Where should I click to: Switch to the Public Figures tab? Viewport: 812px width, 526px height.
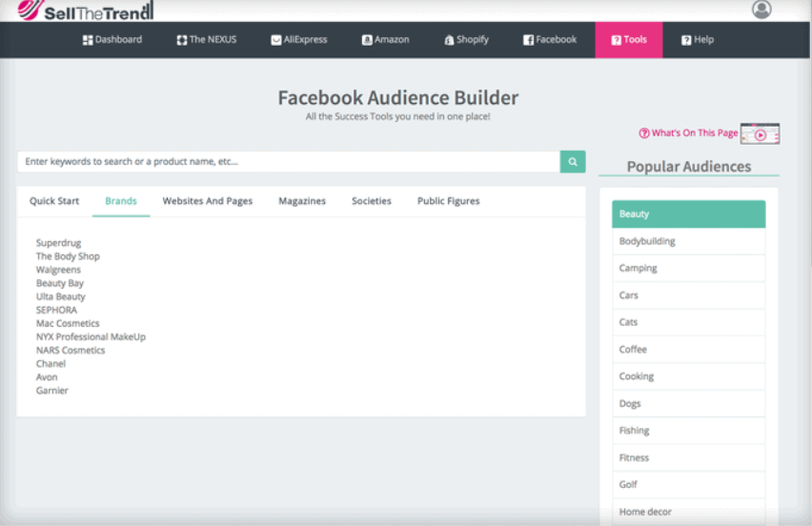449,201
